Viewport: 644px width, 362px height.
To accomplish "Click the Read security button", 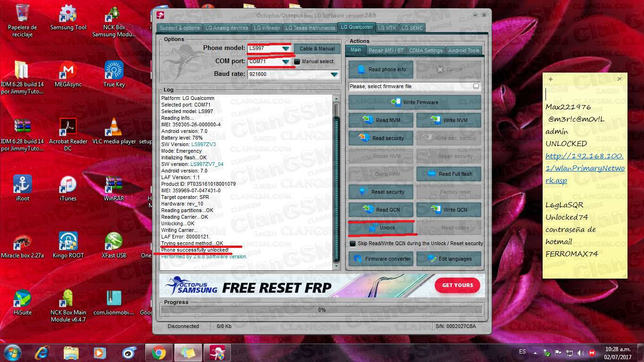I will point(381,138).
